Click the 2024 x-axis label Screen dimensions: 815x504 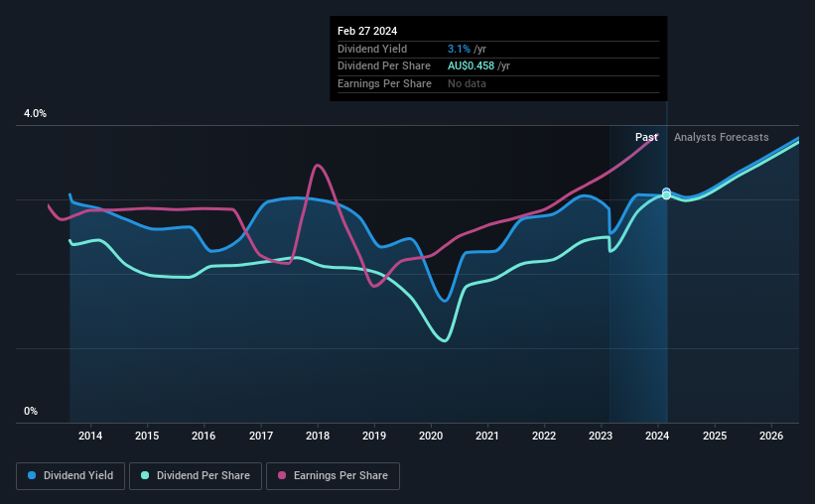pyautogui.click(x=657, y=436)
